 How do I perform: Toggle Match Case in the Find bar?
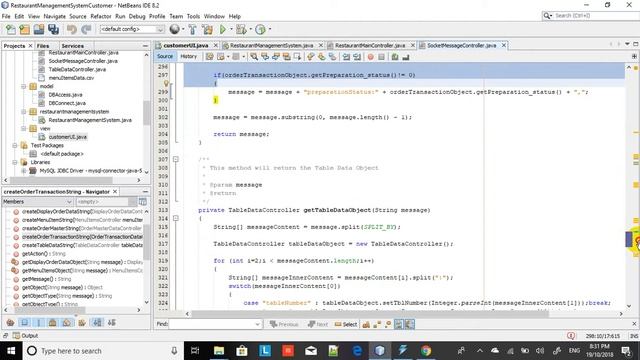[x=366, y=324]
